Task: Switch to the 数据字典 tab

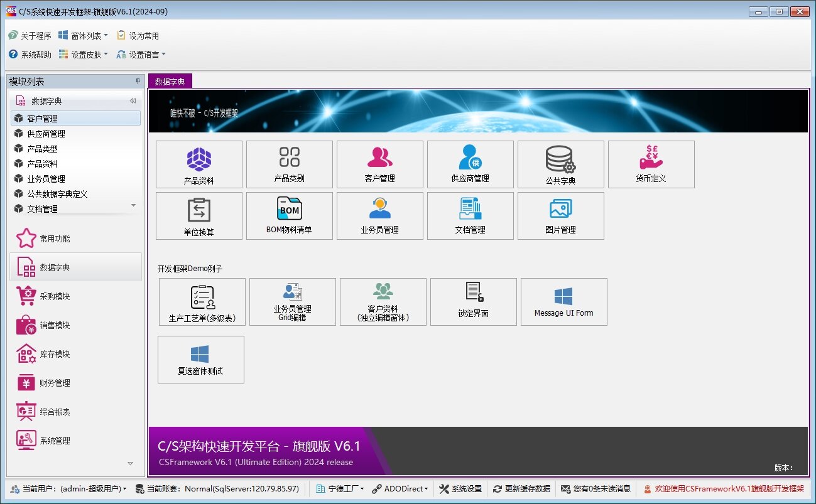Action: [x=169, y=81]
